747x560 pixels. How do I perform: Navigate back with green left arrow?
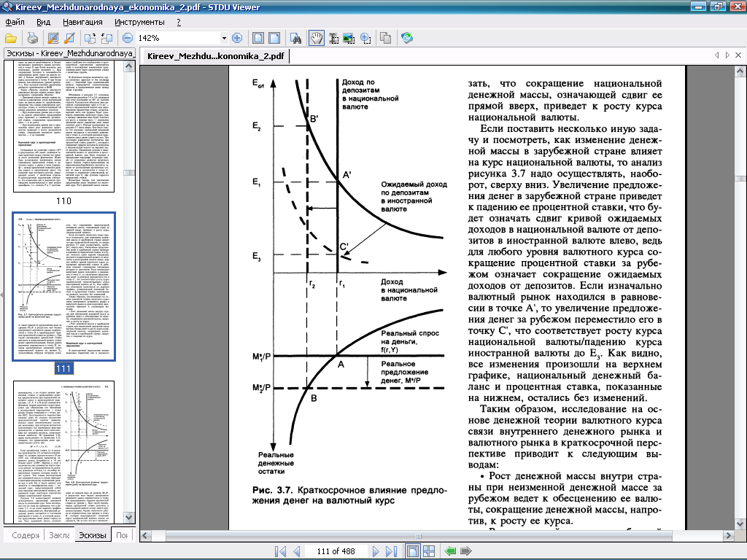(450, 551)
